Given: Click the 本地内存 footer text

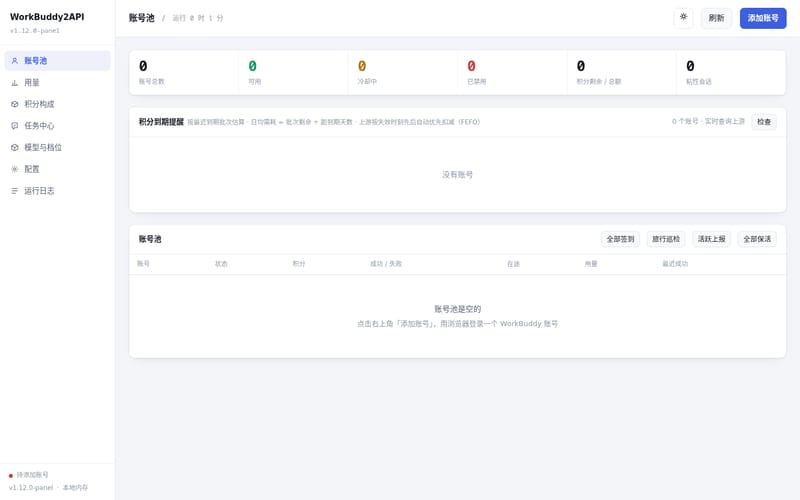Looking at the screenshot, I should [x=75, y=487].
